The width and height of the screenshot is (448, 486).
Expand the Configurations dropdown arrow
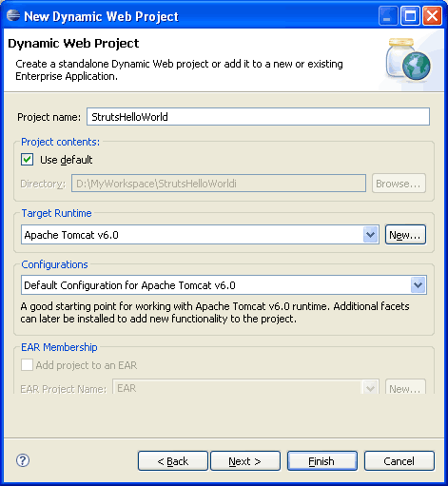coord(419,284)
